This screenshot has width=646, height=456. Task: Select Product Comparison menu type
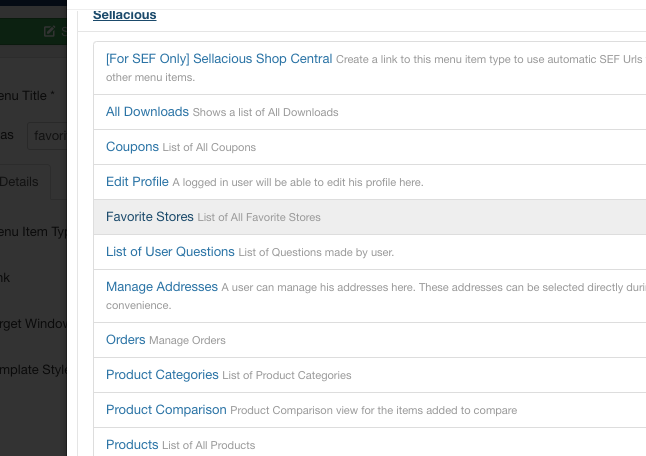(x=166, y=409)
